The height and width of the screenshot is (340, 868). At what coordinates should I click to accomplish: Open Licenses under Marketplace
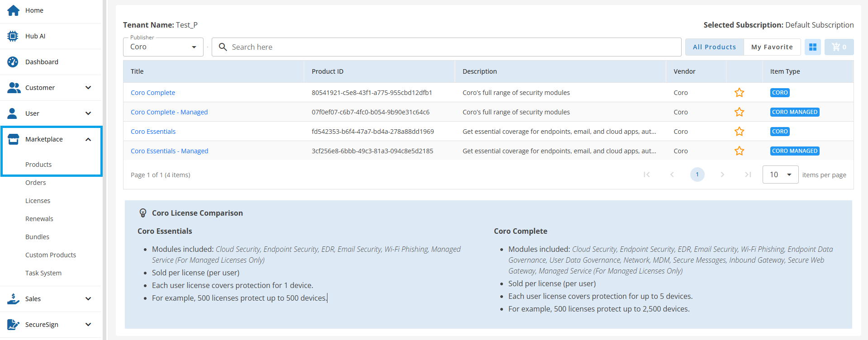[x=38, y=201]
